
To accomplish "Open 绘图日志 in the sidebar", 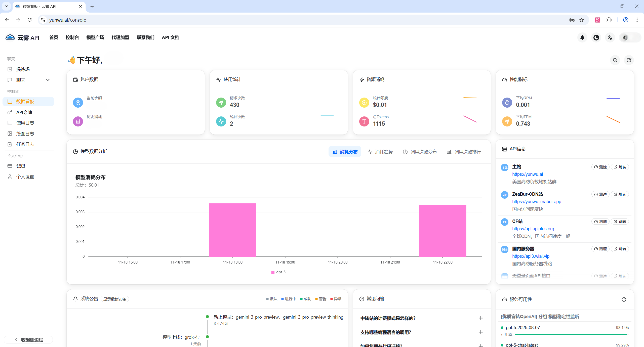I will [x=25, y=134].
